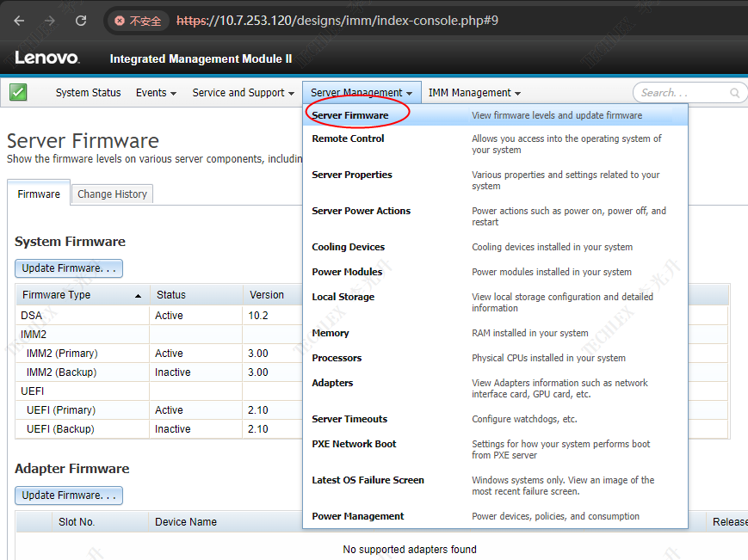This screenshot has width=748, height=560.
Task: Click Integrated Management Module II title
Action: [x=201, y=58]
